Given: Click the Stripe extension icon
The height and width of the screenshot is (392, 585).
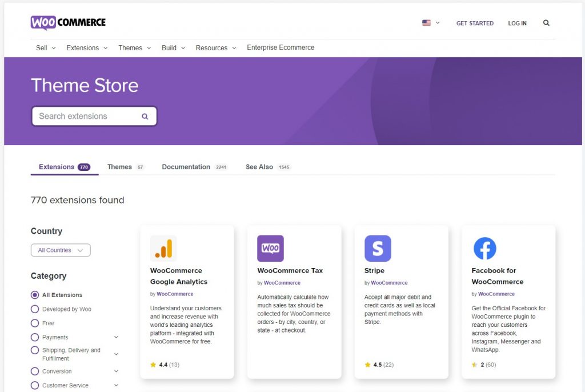Looking at the screenshot, I should click(x=378, y=249).
